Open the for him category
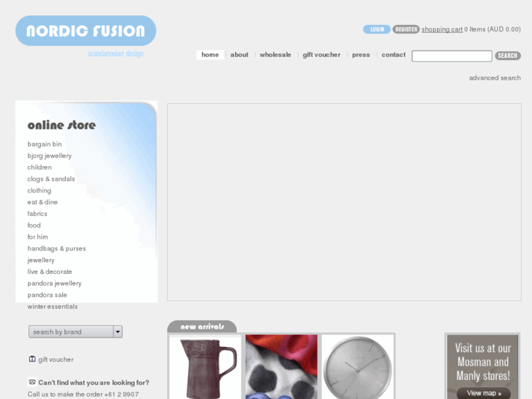The height and width of the screenshot is (399, 532). pos(37,236)
